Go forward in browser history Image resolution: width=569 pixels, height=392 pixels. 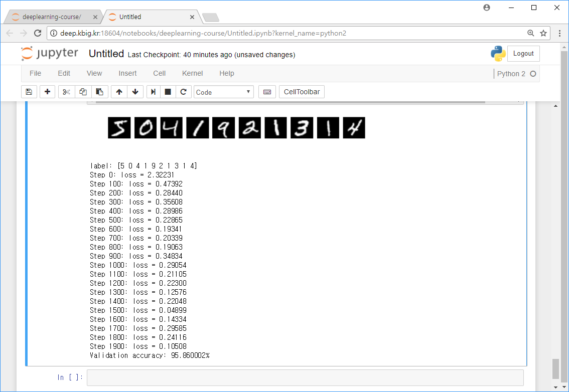(x=24, y=33)
